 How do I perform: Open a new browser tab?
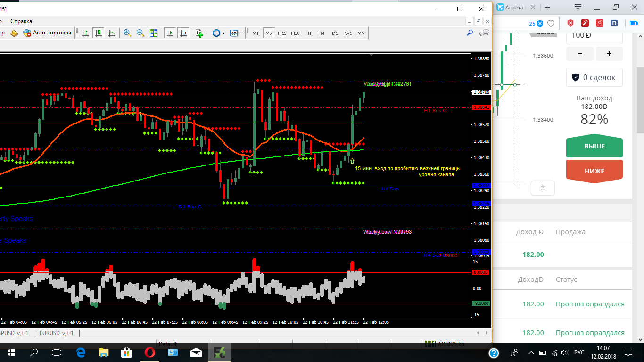(x=547, y=7)
